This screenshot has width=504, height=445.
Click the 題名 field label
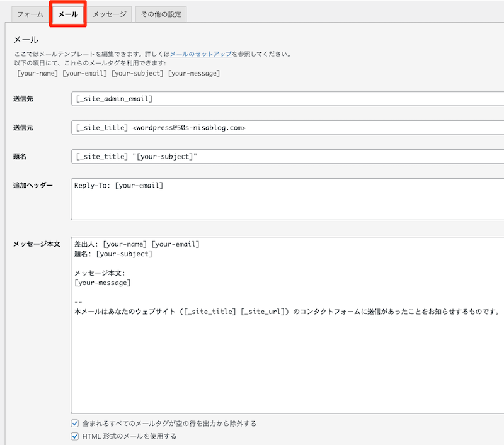click(x=20, y=157)
